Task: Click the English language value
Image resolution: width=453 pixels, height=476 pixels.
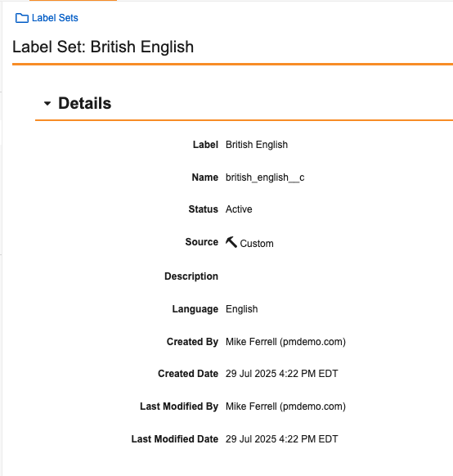Action: pyautogui.click(x=241, y=309)
